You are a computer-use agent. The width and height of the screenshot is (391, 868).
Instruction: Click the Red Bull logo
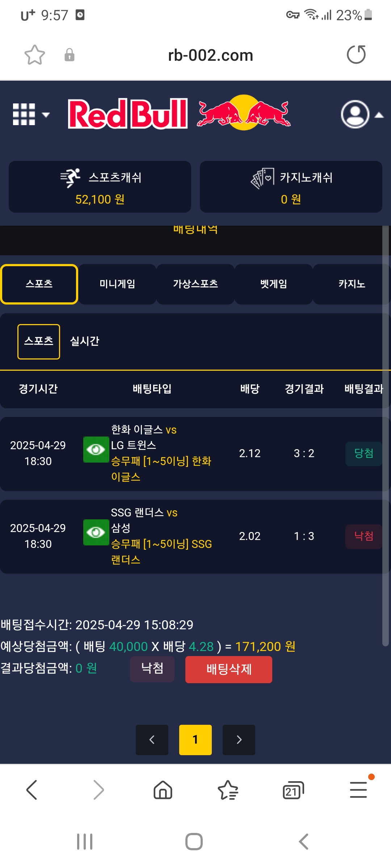tap(180, 114)
